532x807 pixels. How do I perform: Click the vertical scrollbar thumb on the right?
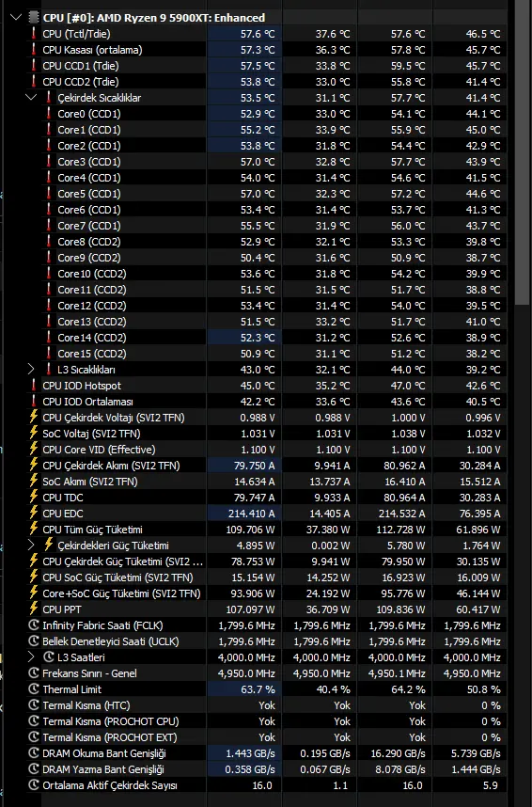pyautogui.click(x=521, y=154)
